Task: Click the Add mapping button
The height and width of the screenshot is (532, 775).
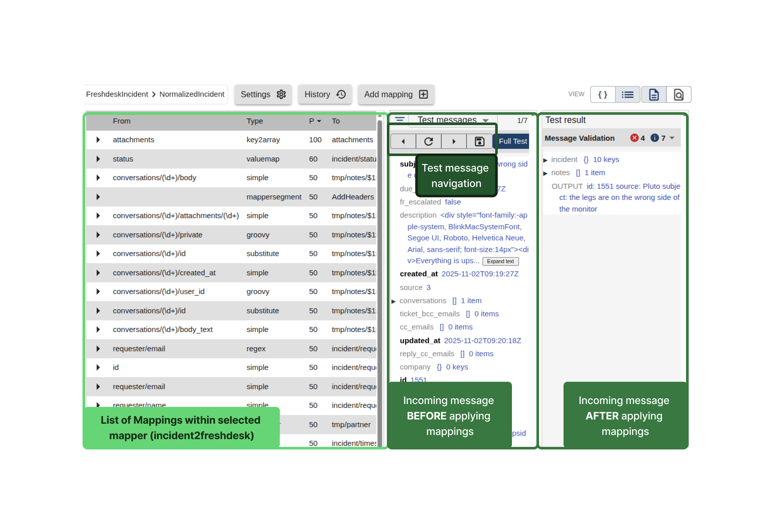Action: point(396,94)
